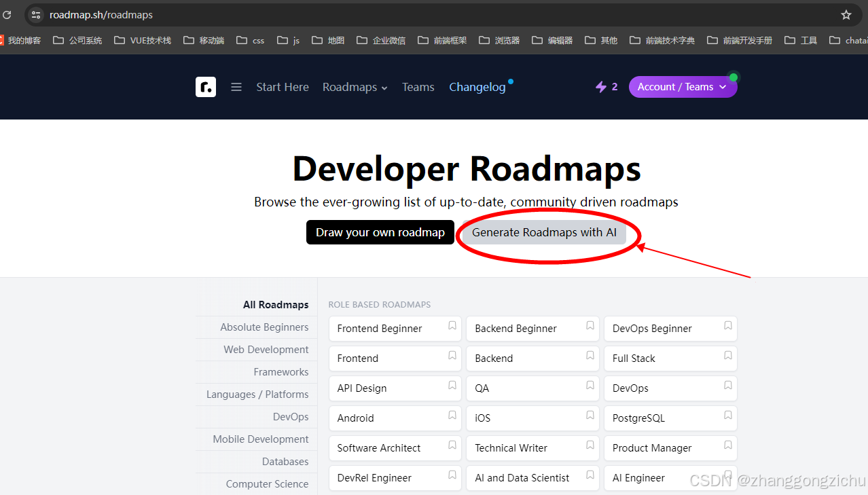This screenshot has width=868, height=495.
Task: Open the iOS roadmap
Action: point(532,418)
